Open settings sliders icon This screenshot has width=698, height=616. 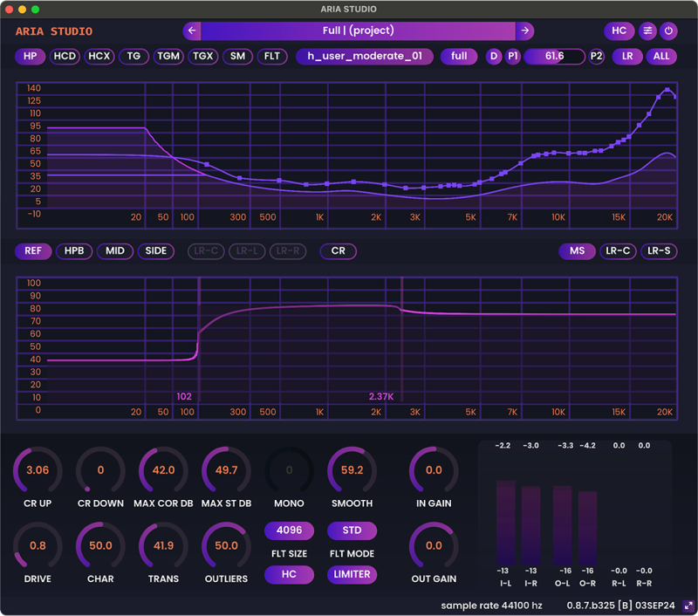(647, 31)
